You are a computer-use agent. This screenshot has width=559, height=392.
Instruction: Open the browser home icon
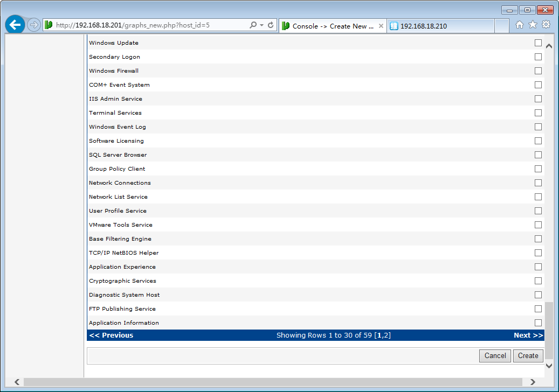click(x=519, y=25)
